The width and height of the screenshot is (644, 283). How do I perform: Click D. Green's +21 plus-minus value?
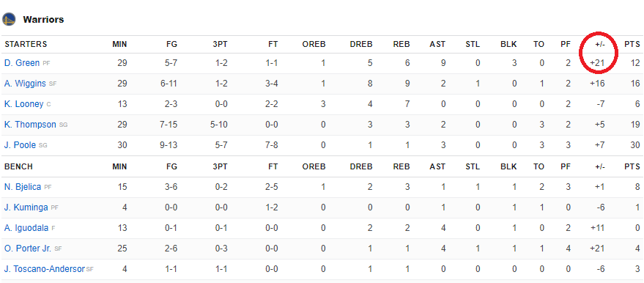597,63
